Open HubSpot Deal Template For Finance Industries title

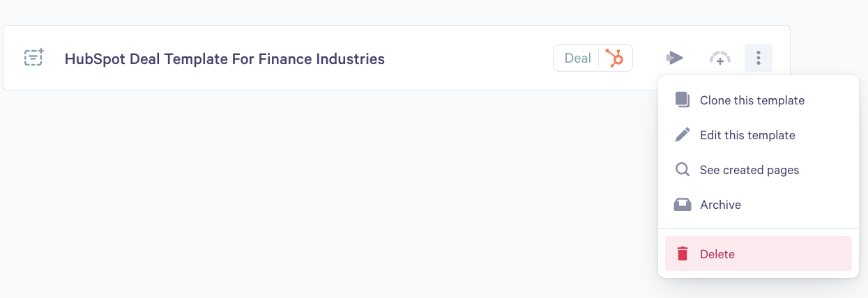[224, 58]
